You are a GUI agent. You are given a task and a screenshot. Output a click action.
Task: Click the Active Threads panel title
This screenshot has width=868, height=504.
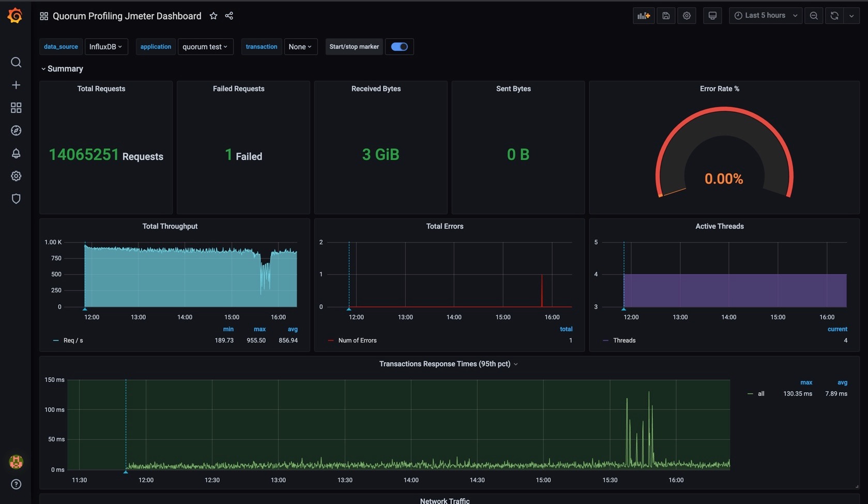coord(719,226)
